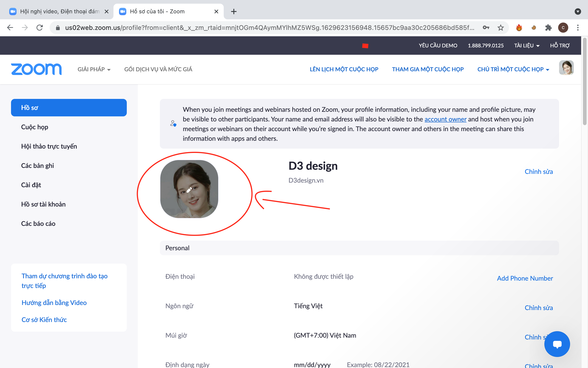Viewport: 588px width, 368px height.
Task: Click Add Phone Number
Action: [x=525, y=278]
